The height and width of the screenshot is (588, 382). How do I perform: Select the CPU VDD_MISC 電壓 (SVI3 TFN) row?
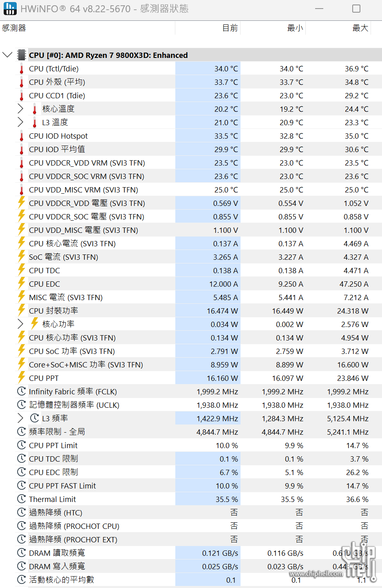pyautogui.click(x=199, y=230)
